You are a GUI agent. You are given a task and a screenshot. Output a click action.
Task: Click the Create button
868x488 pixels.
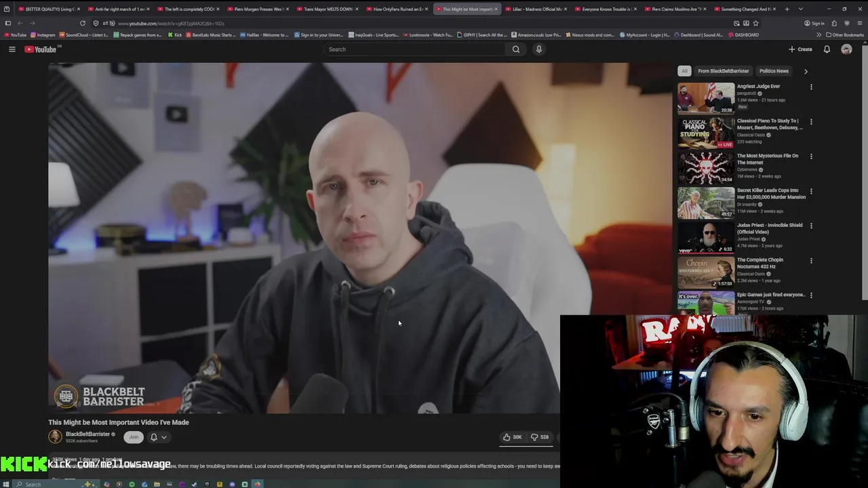click(800, 49)
